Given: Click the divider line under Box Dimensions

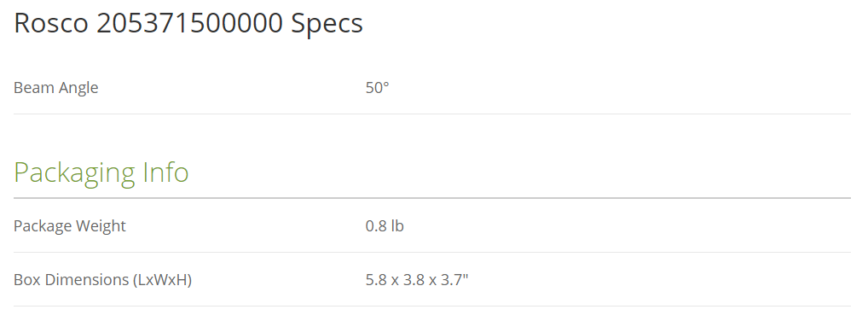Looking at the screenshot, I should pos(432,306).
